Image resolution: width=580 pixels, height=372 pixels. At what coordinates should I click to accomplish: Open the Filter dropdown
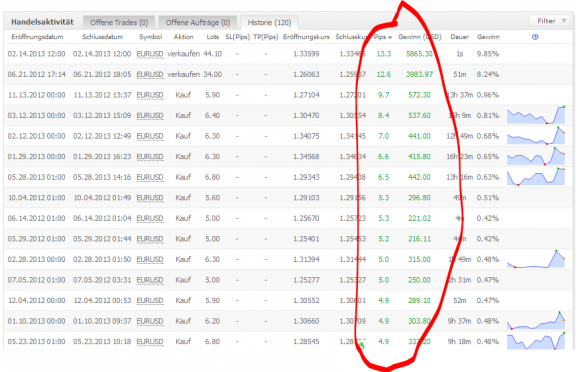point(550,21)
